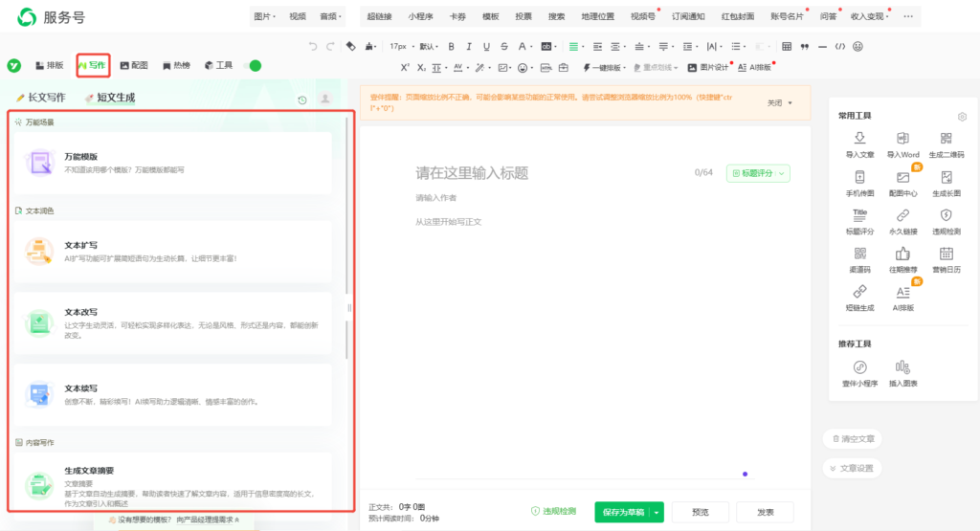Expand the 标题评分 title score dropdown
Screen dimensions: 980x531
pos(758,173)
